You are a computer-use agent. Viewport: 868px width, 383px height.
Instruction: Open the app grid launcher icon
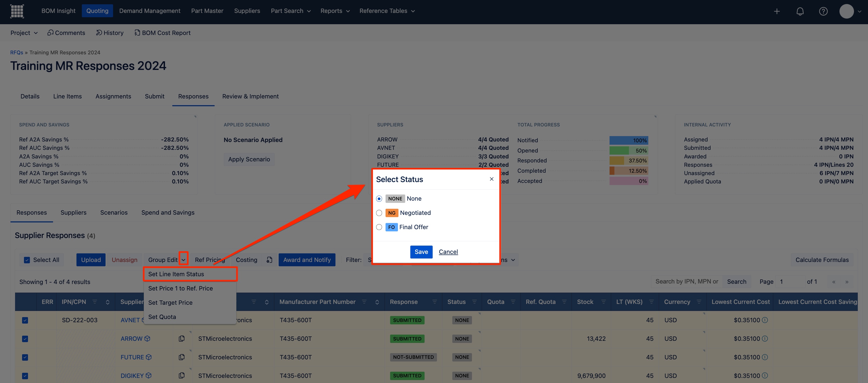[17, 11]
